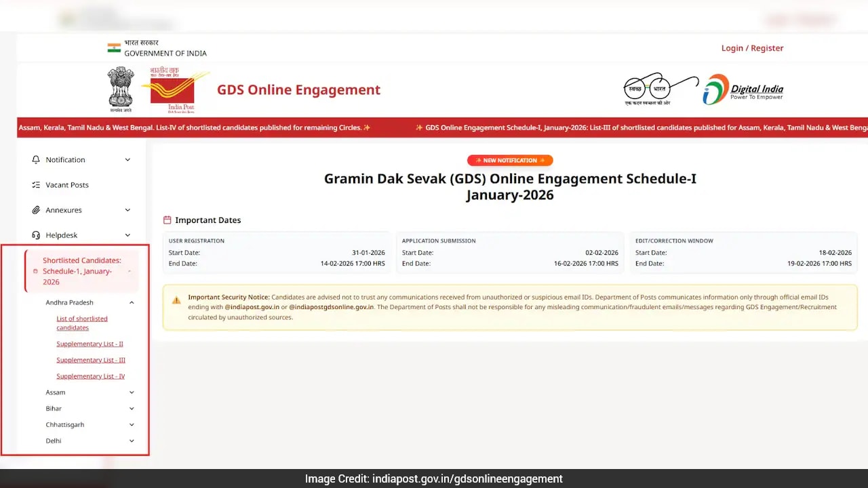
Task: Click the end date 19-02-2026 17:00 HRS
Action: coord(819,264)
